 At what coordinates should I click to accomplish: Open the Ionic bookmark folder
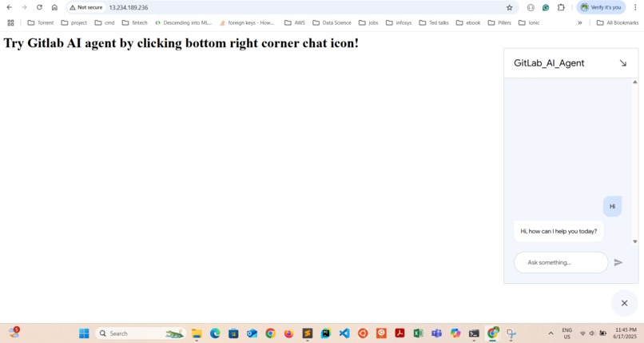[529, 22]
